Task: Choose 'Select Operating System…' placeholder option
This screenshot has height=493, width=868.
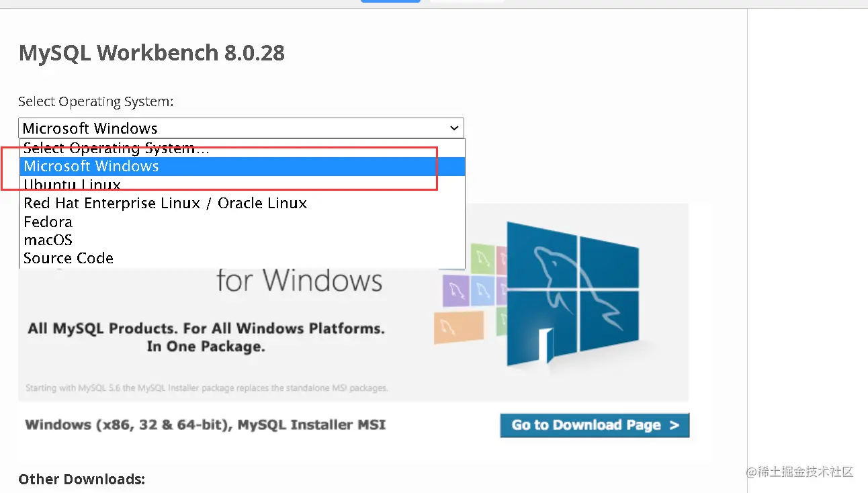Action: [243, 148]
